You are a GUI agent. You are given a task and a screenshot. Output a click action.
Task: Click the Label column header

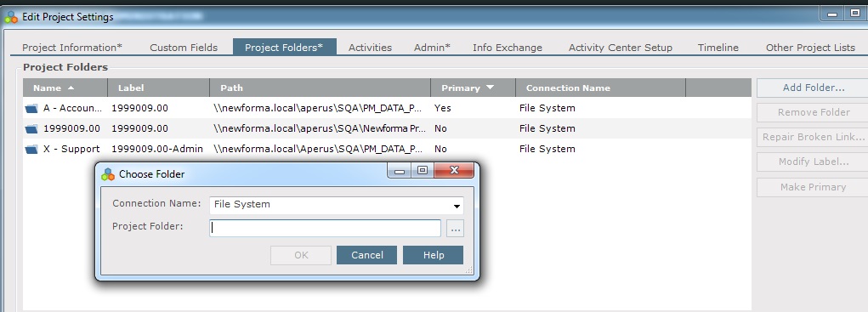(158, 88)
